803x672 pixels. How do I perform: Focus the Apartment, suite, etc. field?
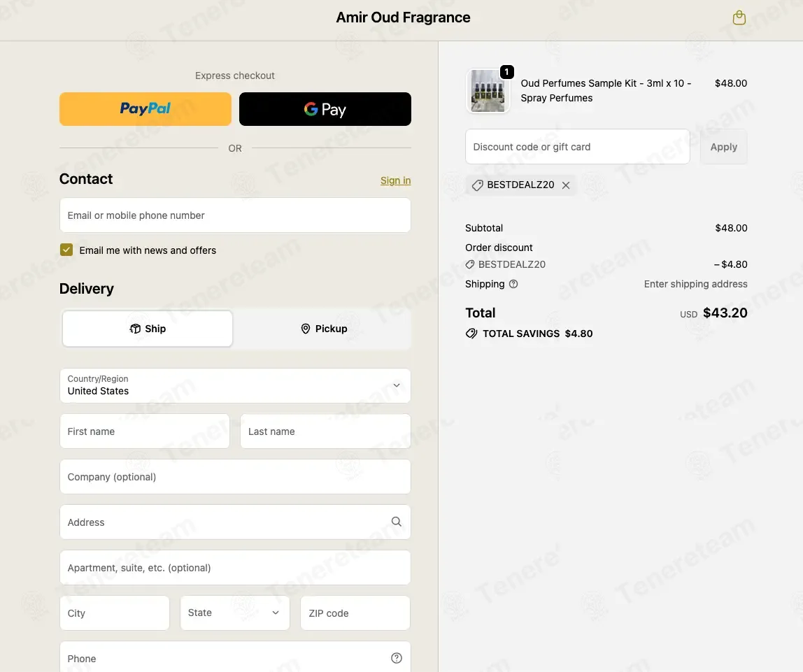click(235, 568)
